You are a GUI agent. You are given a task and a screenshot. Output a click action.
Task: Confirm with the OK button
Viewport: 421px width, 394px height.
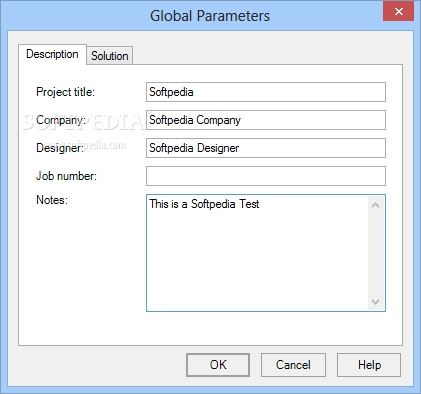point(218,365)
